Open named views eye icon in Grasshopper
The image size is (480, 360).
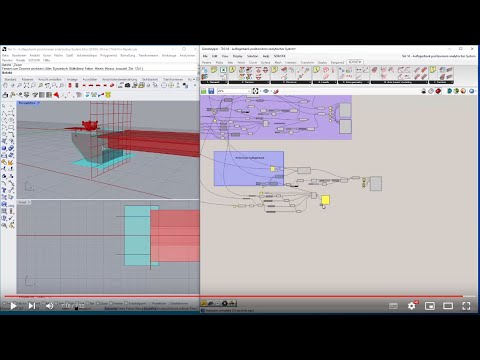point(266,91)
